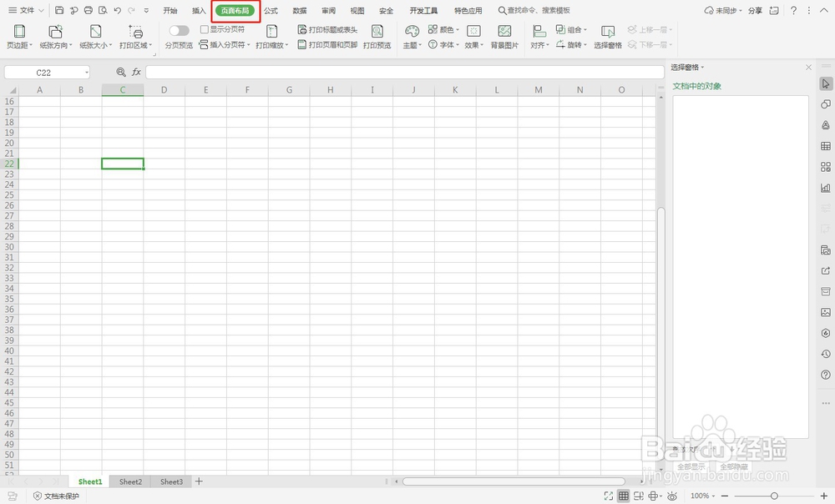The image size is (835, 504).
Task: Switch to the 数据 tab
Action: (300, 10)
